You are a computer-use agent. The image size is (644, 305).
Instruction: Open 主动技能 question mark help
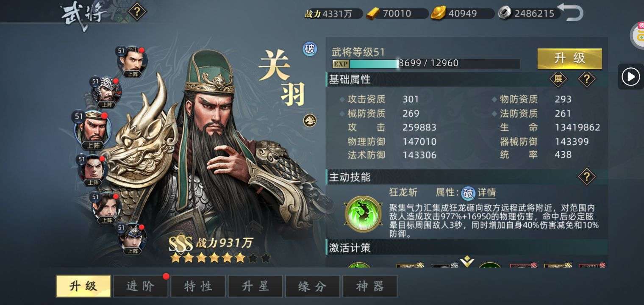coord(587,176)
